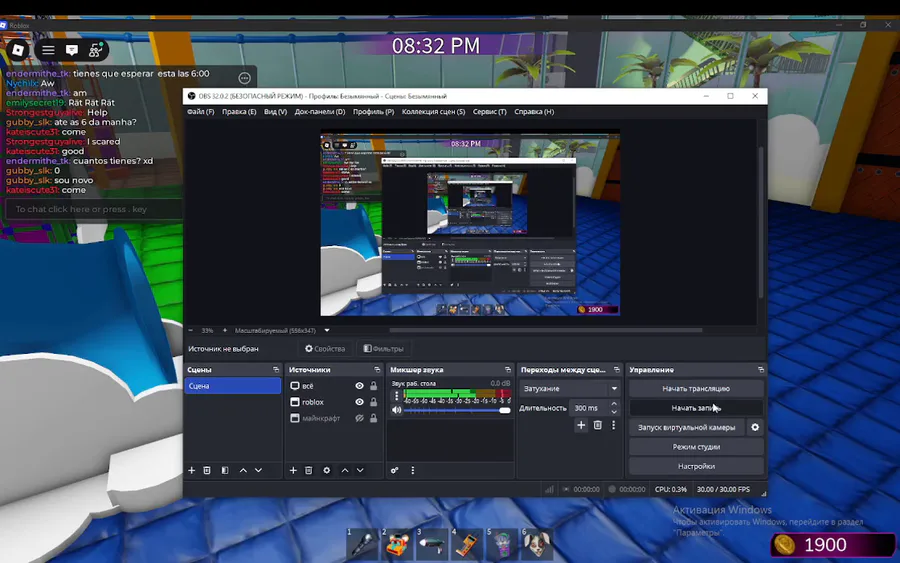Add a transition with plus button
The width and height of the screenshot is (900, 563).
(x=581, y=425)
